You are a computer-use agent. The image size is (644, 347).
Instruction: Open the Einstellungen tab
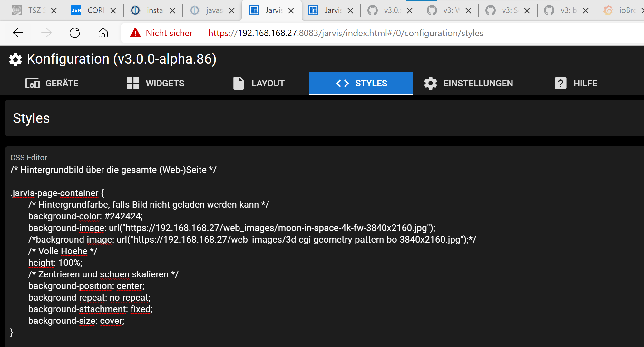coord(468,83)
